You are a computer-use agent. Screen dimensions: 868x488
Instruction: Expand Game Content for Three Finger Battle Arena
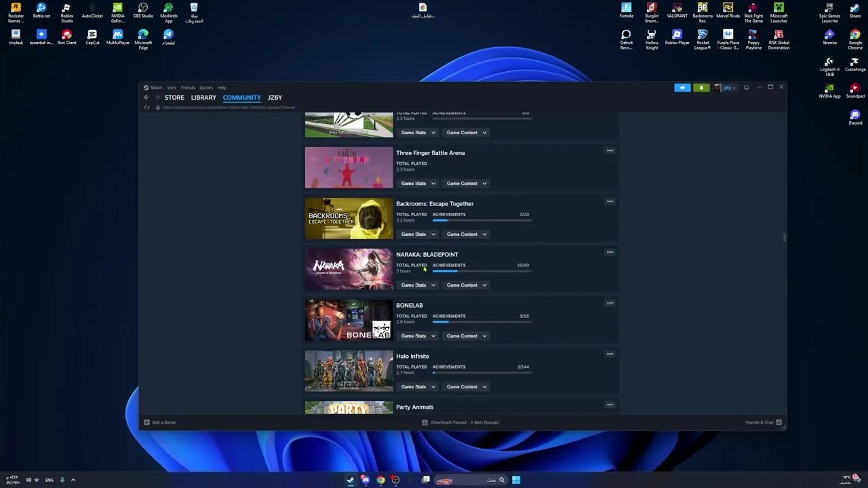click(467, 183)
